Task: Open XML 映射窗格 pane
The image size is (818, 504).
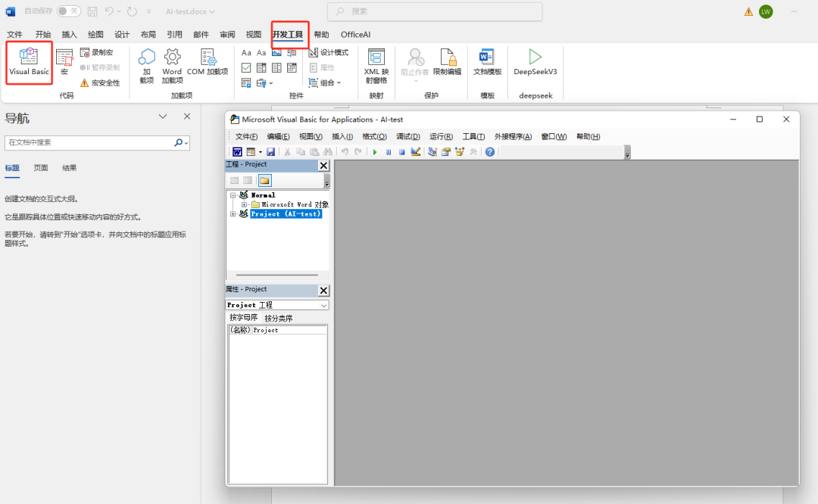Action: pyautogui.click(x=376, y=66)
